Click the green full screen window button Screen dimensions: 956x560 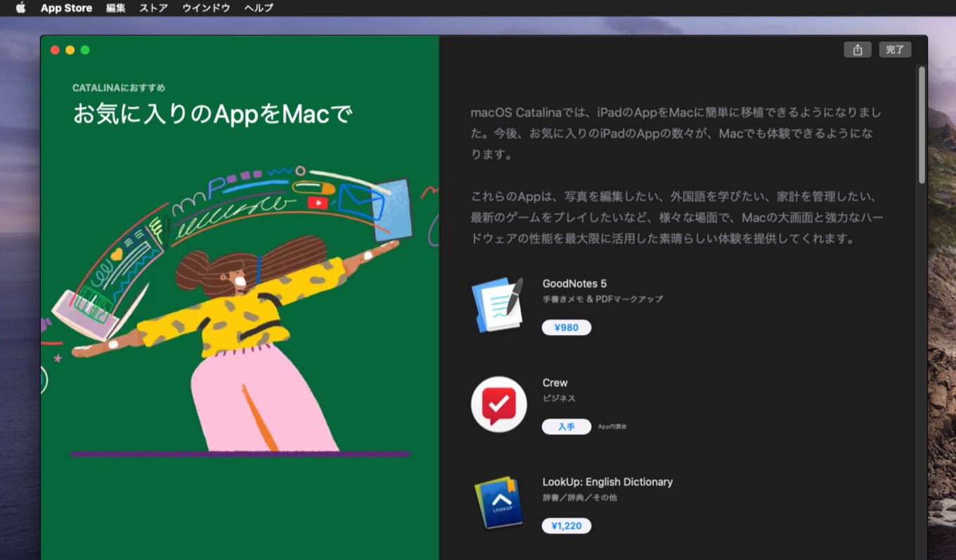pos(85,50)
